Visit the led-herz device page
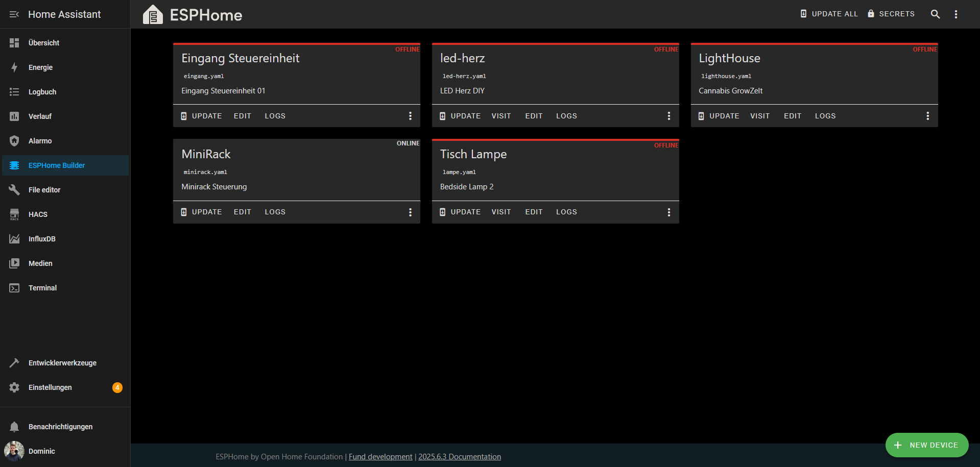980x467 pixels. (501, 116)
